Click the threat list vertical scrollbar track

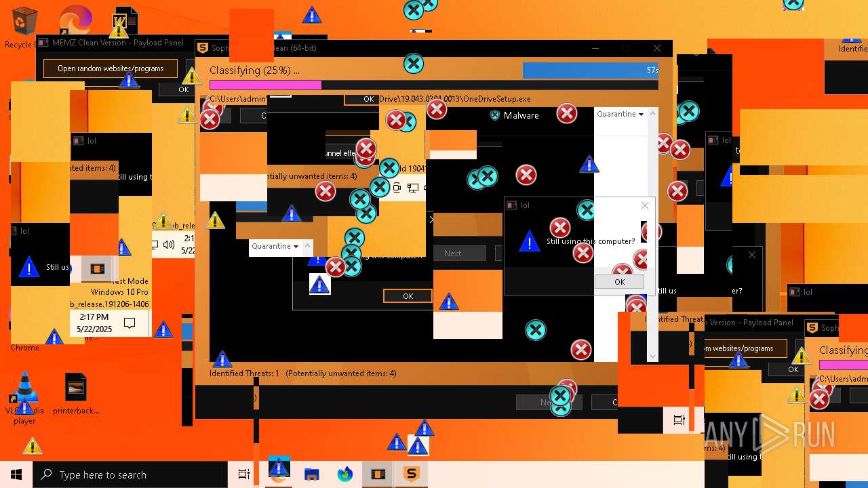click(652, 234)
